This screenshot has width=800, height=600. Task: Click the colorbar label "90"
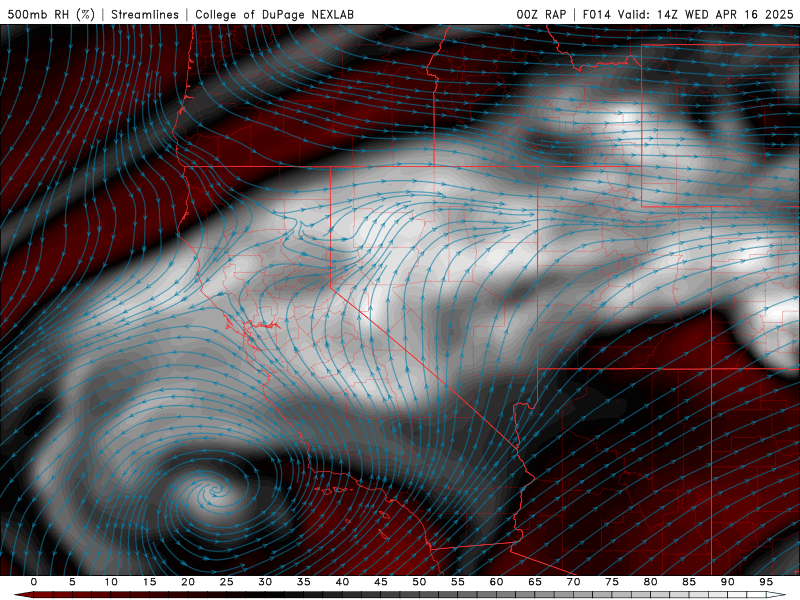coord(727,582)
